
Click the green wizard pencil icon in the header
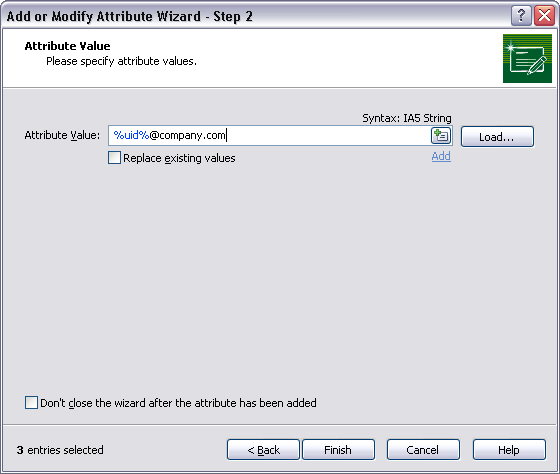(527, 59)
